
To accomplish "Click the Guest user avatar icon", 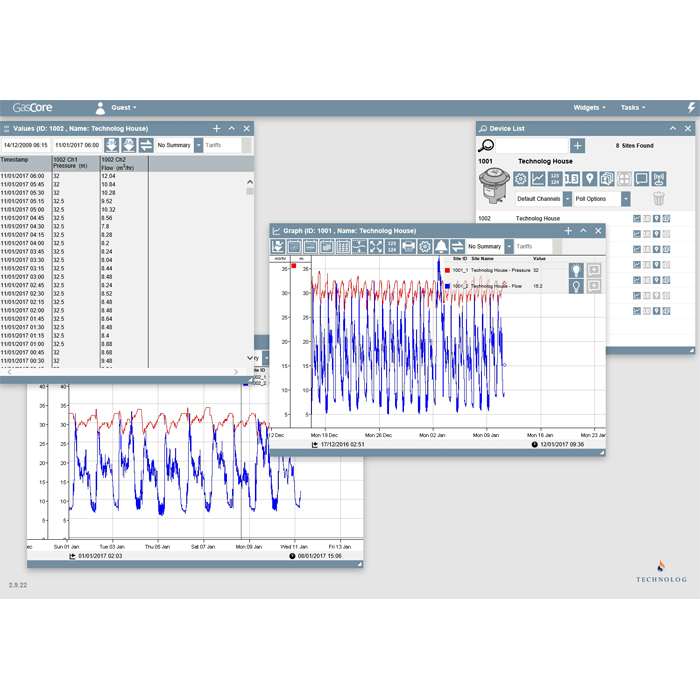I will (x=100, y=108).
